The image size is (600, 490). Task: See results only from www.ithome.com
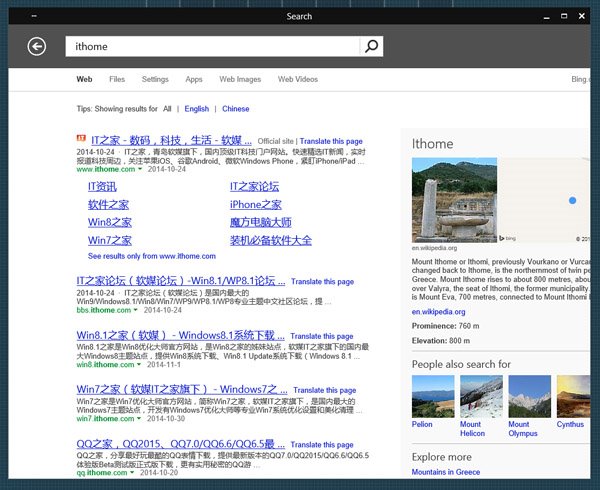[152, 256]
